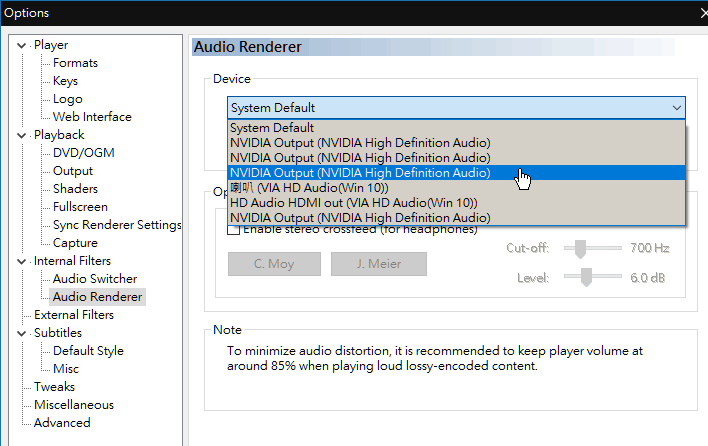Click the audio distortion note text
Image resolution: width=708 pixels, height=446 pixels.
coord(435,358)
